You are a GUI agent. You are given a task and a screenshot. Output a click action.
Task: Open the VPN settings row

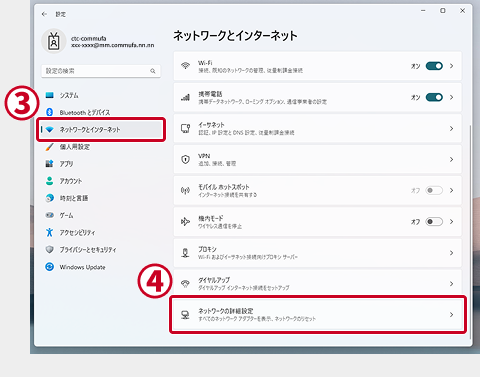317,159
